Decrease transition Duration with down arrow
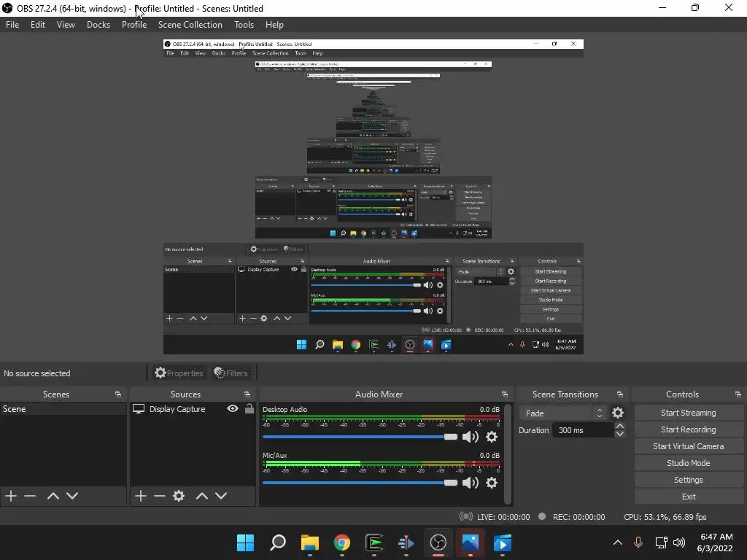The height and width of the screenshot is (560, 747). tap(620, 434)
